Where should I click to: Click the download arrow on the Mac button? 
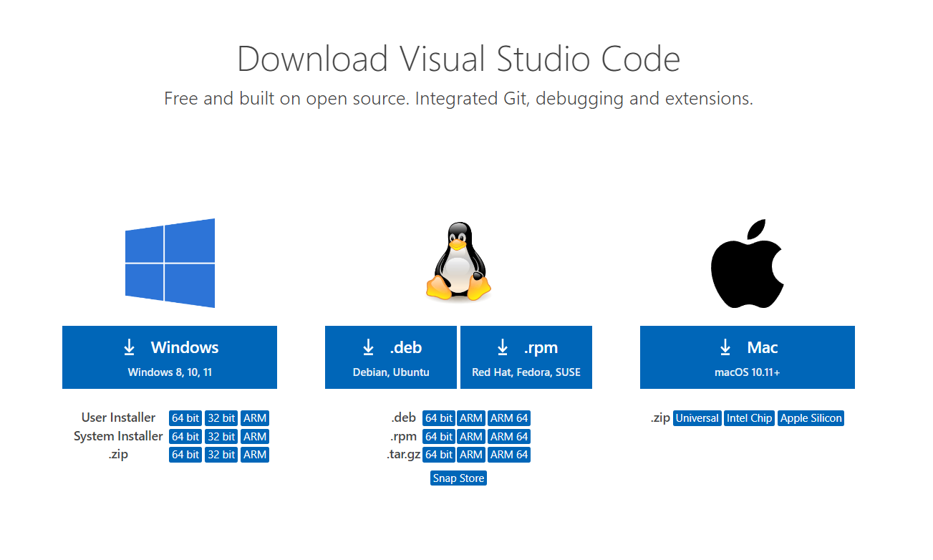click(725, 347)
